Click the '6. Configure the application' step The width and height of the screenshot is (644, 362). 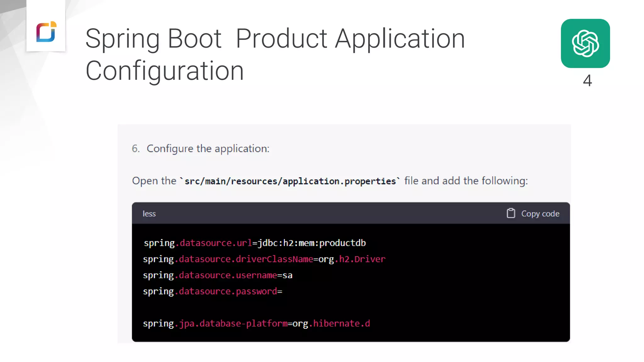point(201,148)
